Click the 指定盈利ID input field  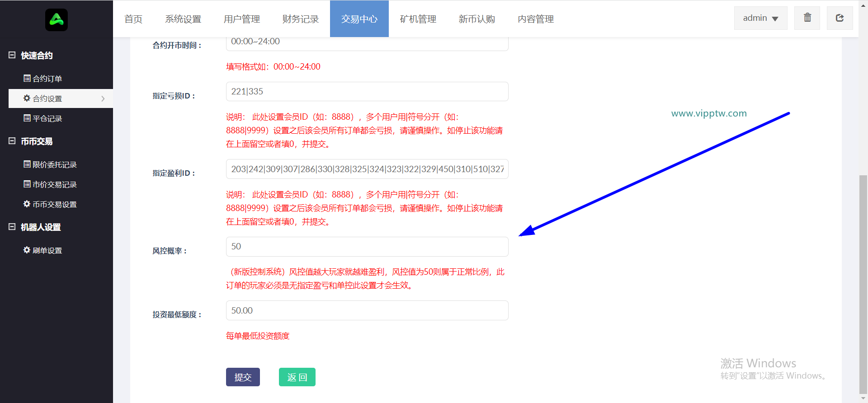[x=367, y=169]
